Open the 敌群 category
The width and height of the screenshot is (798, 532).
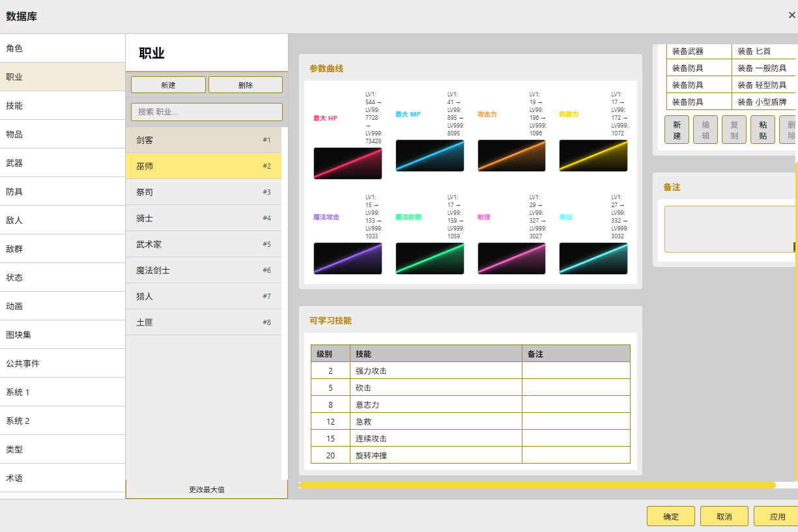click(x=63, y=249)
